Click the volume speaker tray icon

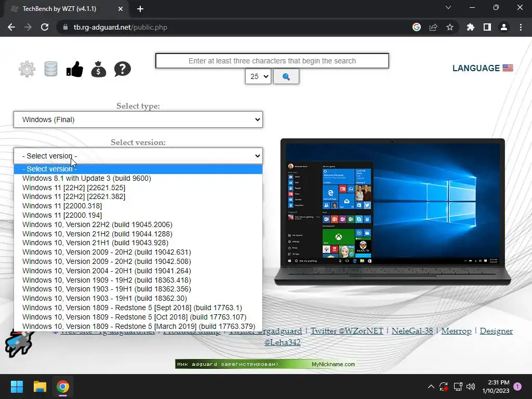[x=471, y=387]
